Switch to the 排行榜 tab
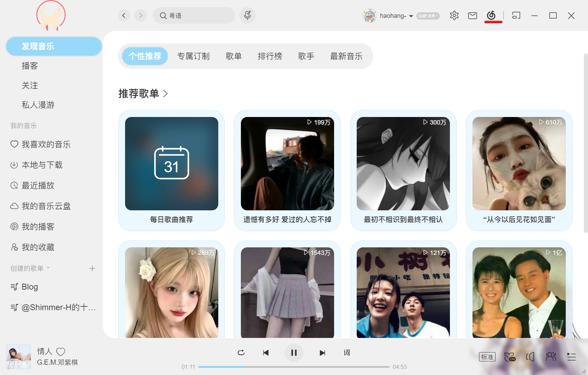The image size is (588, 375). click(270, 56)
